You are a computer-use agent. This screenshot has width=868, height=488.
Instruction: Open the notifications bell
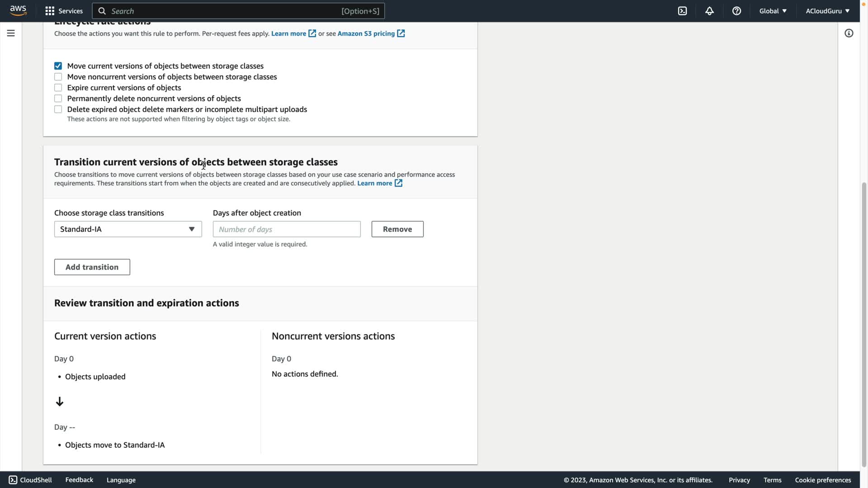(x=709, y=11)
